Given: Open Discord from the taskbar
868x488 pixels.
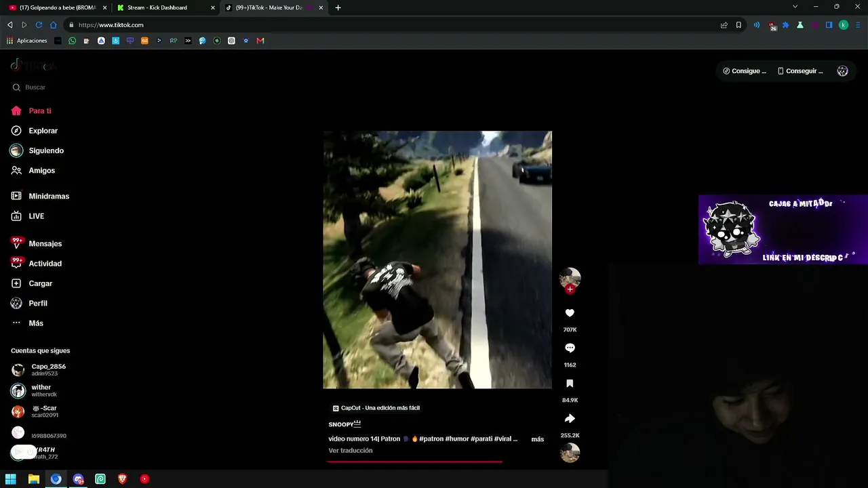Looking at the screenshot, I should pos(78,479).
